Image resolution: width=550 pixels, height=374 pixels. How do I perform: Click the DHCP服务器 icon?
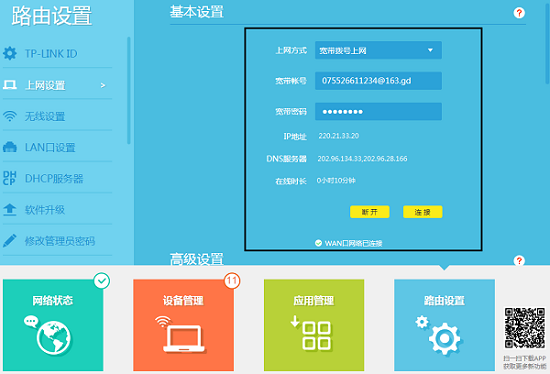[10, 178]
